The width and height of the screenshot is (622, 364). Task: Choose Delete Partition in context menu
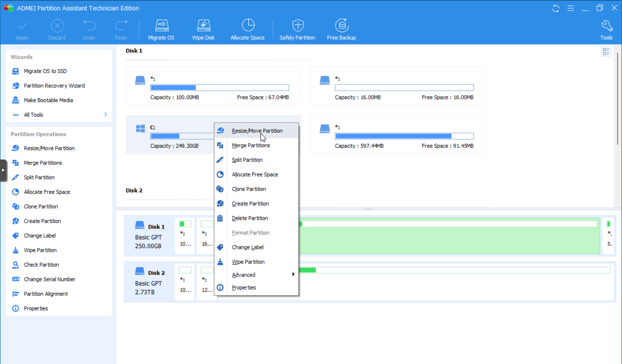[256, 218]
